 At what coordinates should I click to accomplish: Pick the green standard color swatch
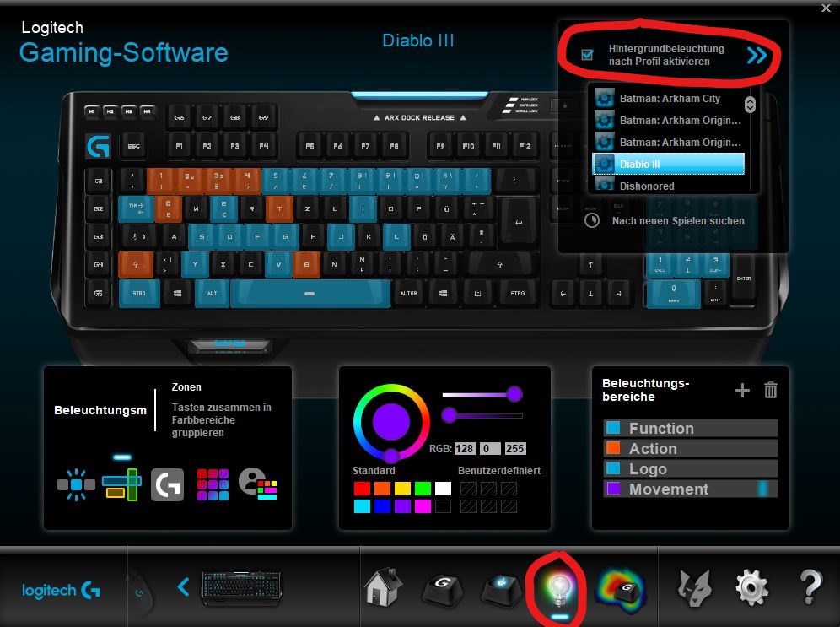(423, 489)
